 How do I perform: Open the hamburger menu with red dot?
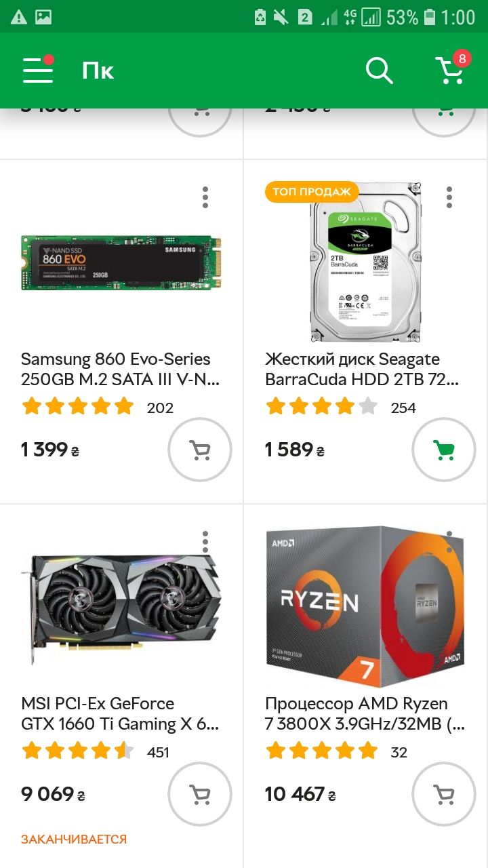click(x=38, y=70)
